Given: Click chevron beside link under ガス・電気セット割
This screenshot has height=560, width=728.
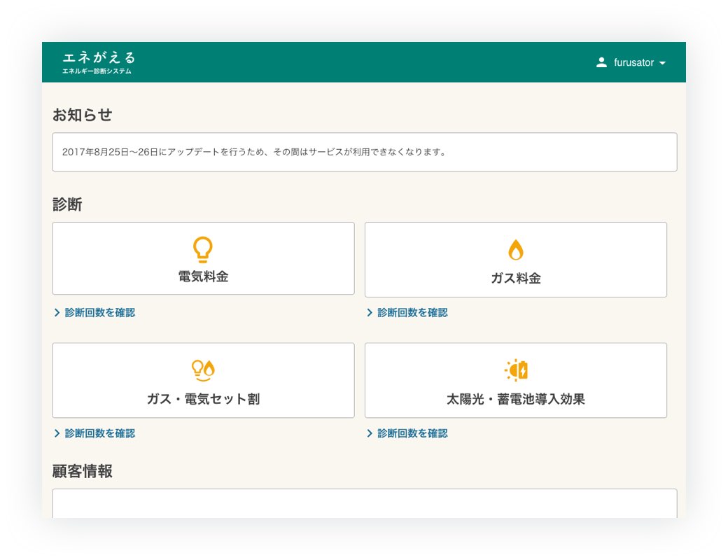Looking at the screenshot, I should coord(57,433).
